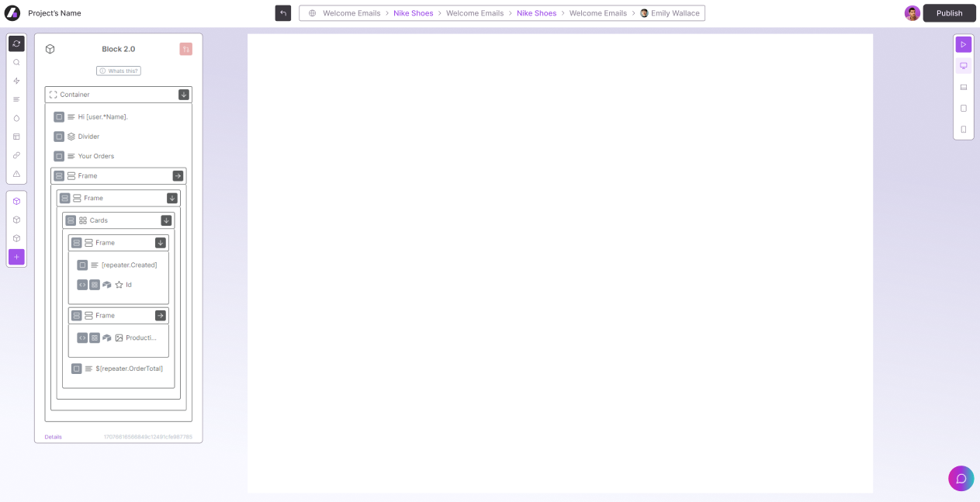Click the Publish button

[949, 13]
